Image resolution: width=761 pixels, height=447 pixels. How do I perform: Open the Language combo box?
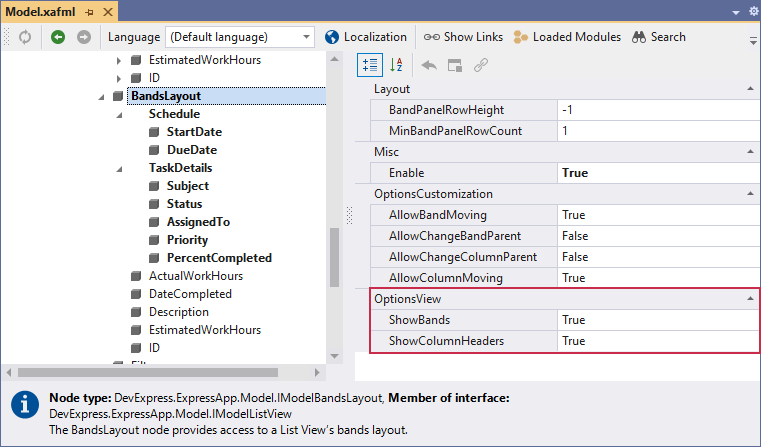pos(240,37)
